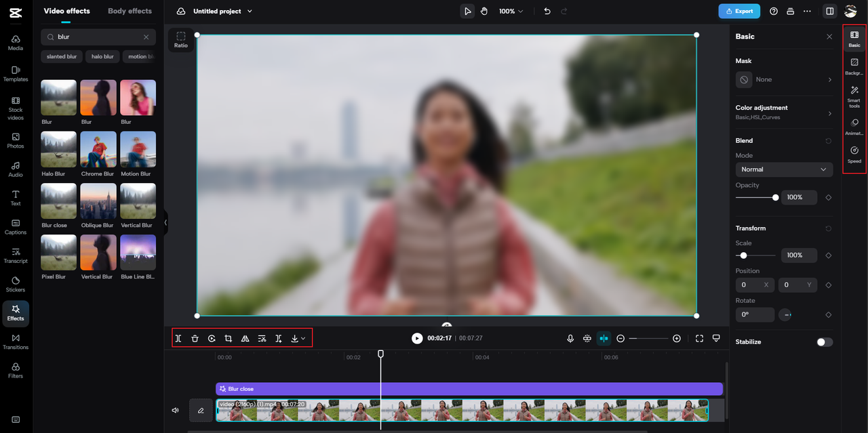Open the Blend Mode dropdown showing Normal

click(784, 169)
